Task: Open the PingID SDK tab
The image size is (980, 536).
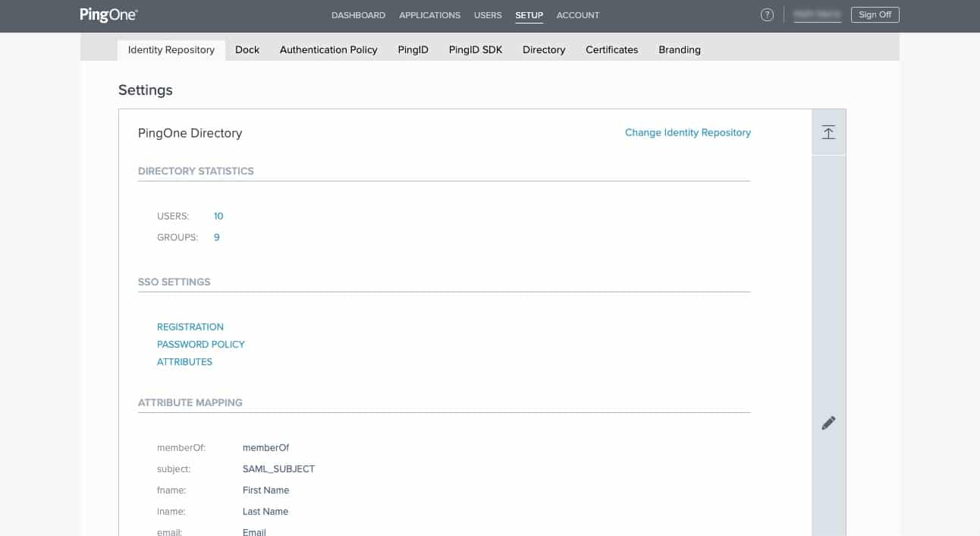Action: pos(476,50)
